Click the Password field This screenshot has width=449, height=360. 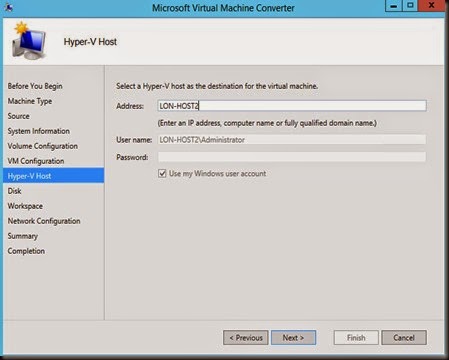coord(292,157)
